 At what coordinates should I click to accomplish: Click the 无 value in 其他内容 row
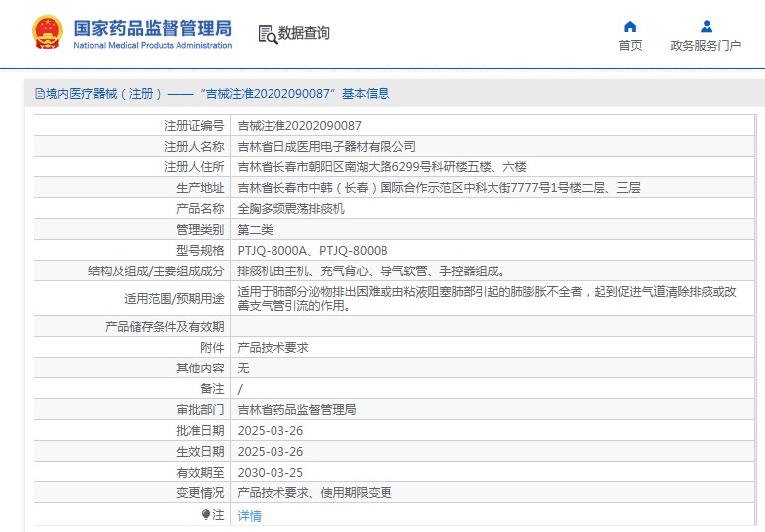point(243,369)
